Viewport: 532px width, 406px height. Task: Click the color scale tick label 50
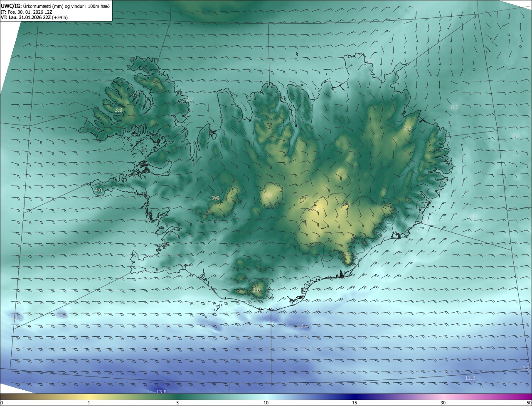click(529, 403)
